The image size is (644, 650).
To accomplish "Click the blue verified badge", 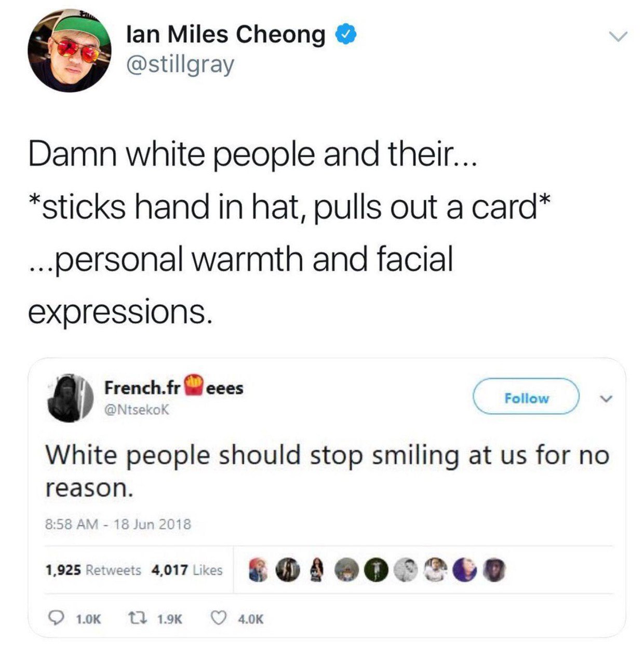I will tap(345, 34).
